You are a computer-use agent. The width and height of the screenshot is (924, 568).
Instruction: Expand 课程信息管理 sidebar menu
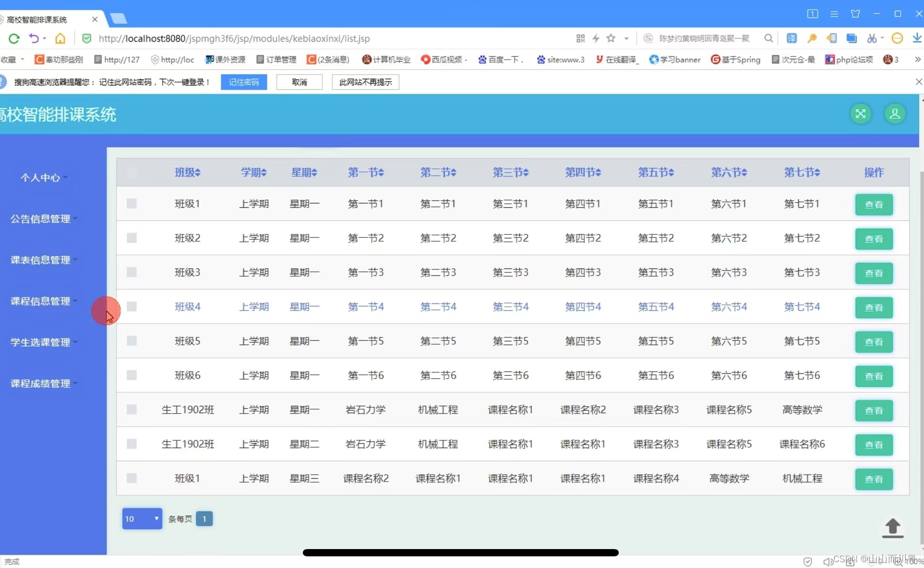tap(44, 301)
